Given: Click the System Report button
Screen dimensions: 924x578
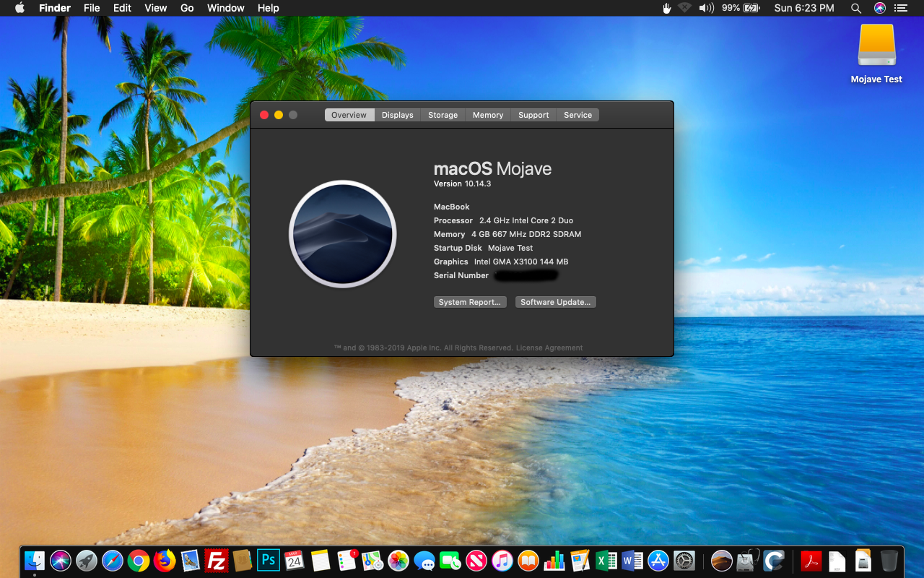Looking at the screenshot, I should [470, 302].
